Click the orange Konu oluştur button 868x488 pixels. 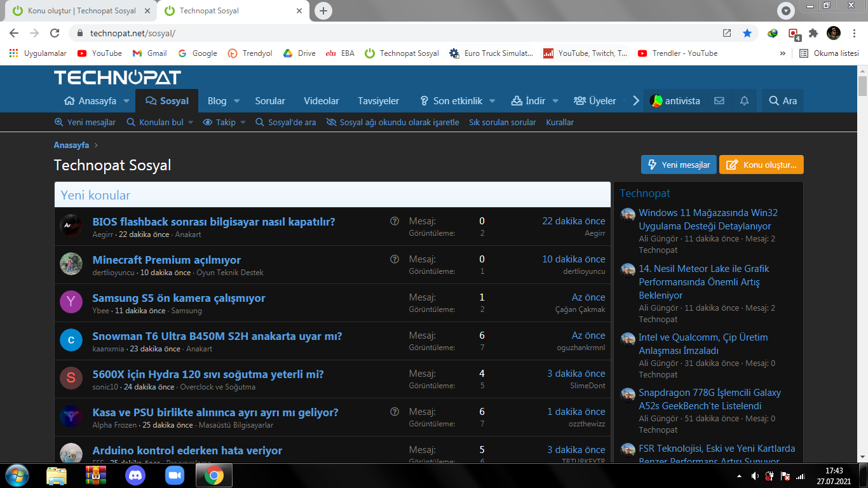[761, 165]
